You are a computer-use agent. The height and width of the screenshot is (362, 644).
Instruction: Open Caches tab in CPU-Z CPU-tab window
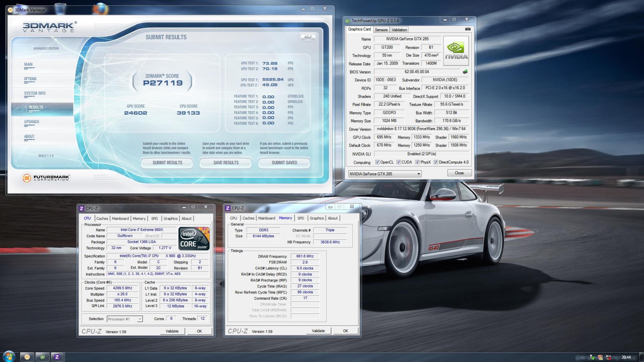point(102,218)
